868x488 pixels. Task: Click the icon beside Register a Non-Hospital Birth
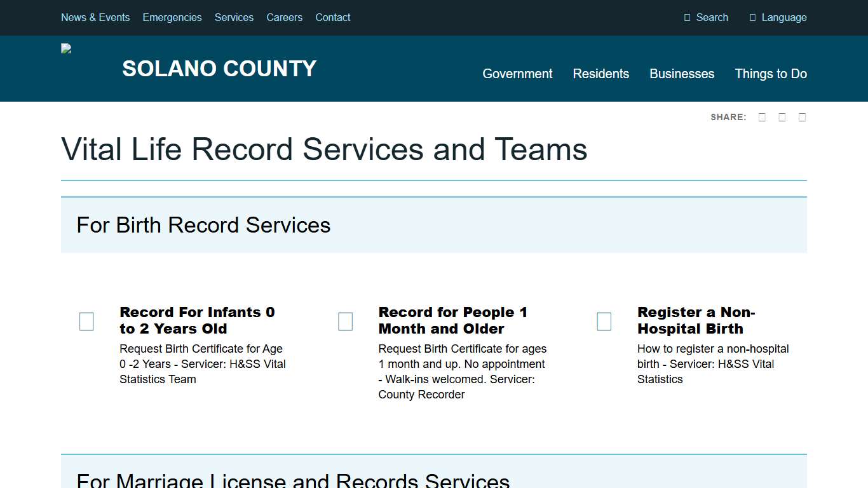[604, 322]
